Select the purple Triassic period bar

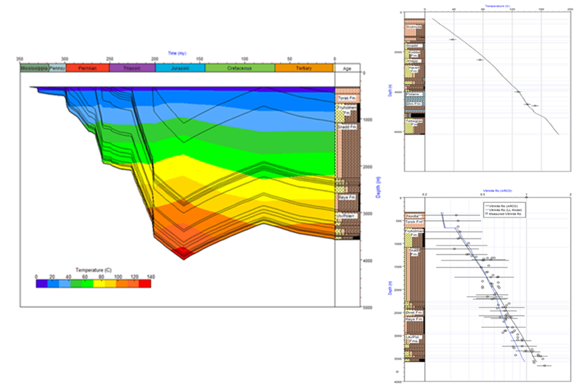pyautogui.click(x=132, y=68)
